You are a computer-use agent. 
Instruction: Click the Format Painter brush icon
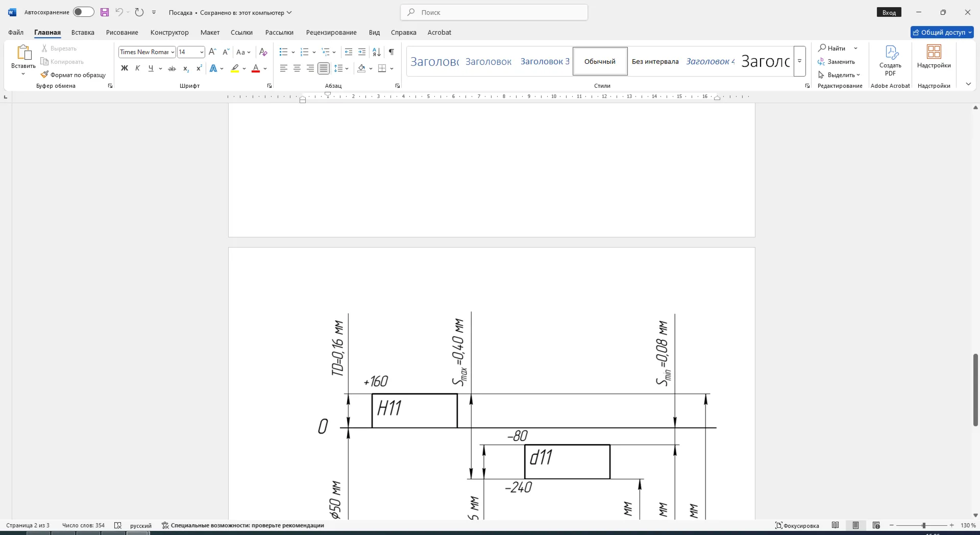(44, 75)
